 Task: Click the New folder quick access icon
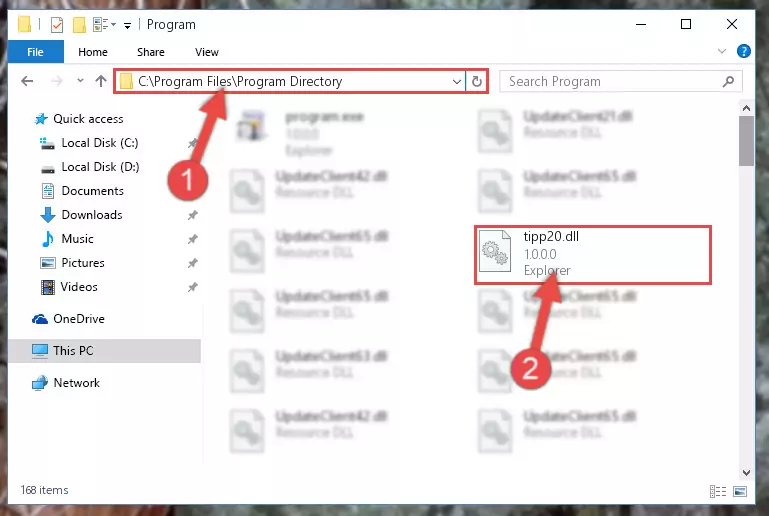[x=79, y=25]
